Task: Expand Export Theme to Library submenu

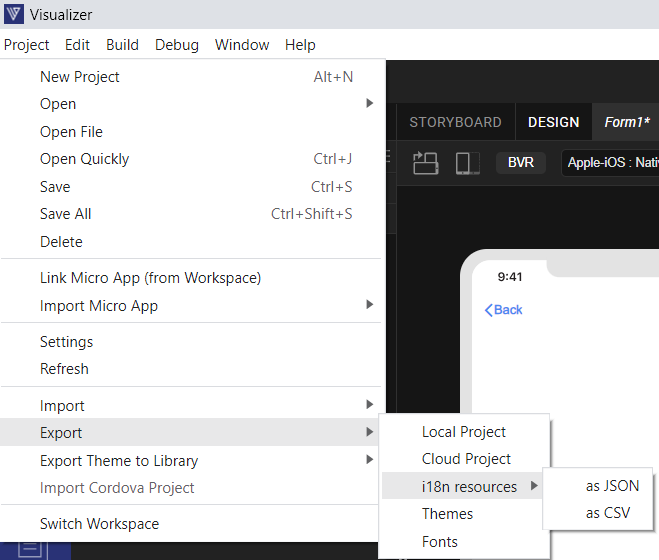Action: (369, 460)
